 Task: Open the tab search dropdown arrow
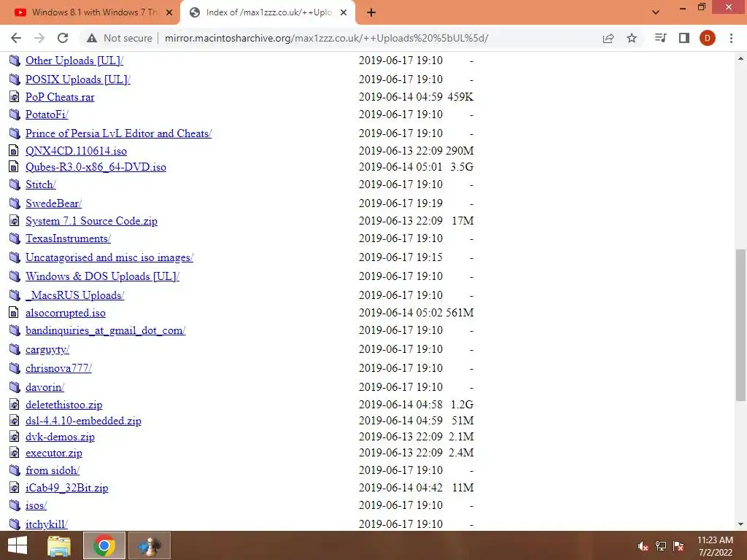coord(656,12)
